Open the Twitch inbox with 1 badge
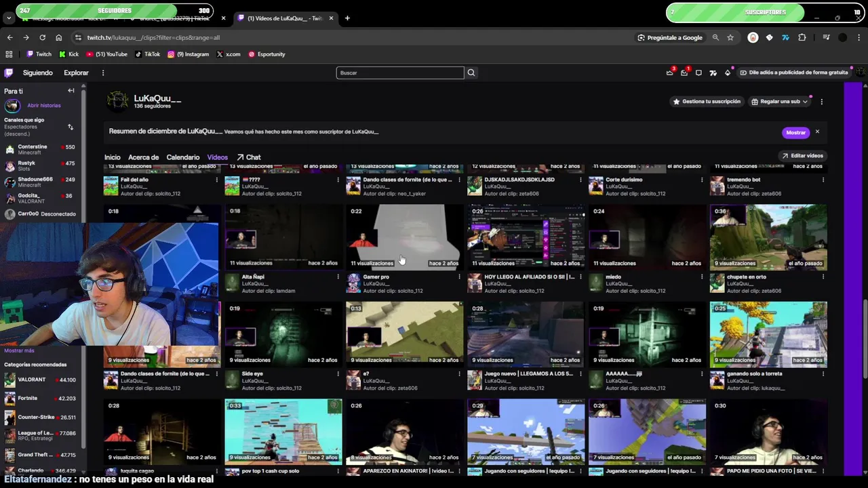This screenshot has width=868, height=488. click(684, 73)
